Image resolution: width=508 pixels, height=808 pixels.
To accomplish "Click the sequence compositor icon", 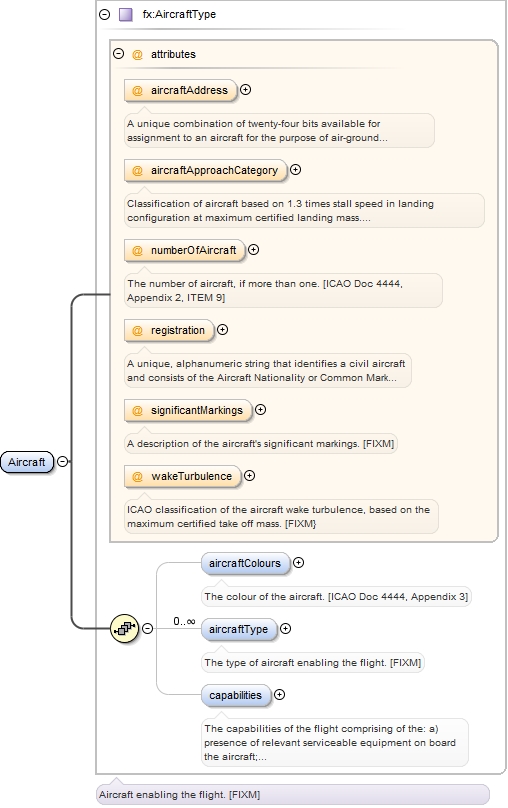I will point(125,629).
